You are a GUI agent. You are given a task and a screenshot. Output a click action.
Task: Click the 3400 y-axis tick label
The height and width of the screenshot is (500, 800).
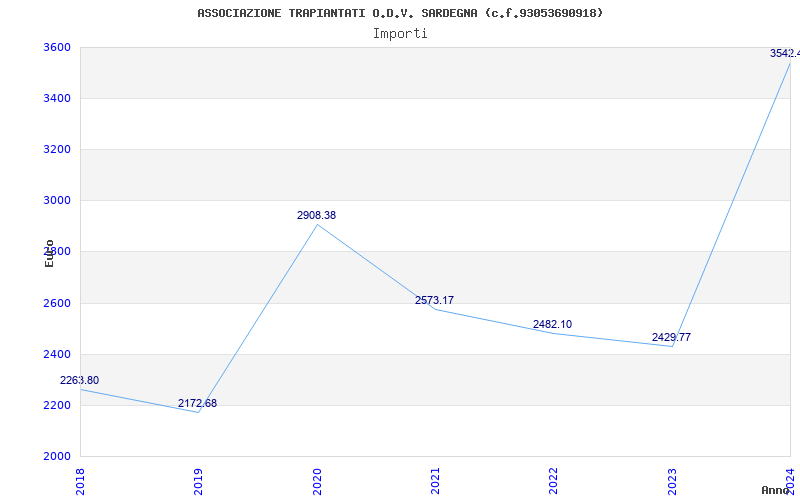point(57,98)
